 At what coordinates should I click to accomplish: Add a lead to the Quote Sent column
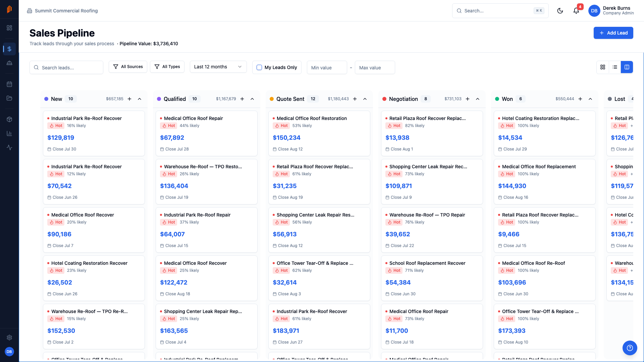(x=355, y=99)
